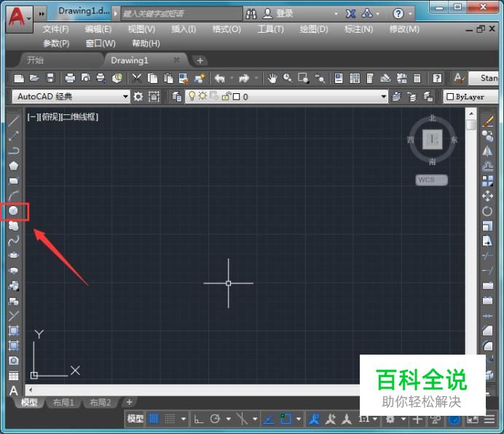504x434 pixels.
Task: Open Layer Properties Manager icon
Action: point(176,96)
